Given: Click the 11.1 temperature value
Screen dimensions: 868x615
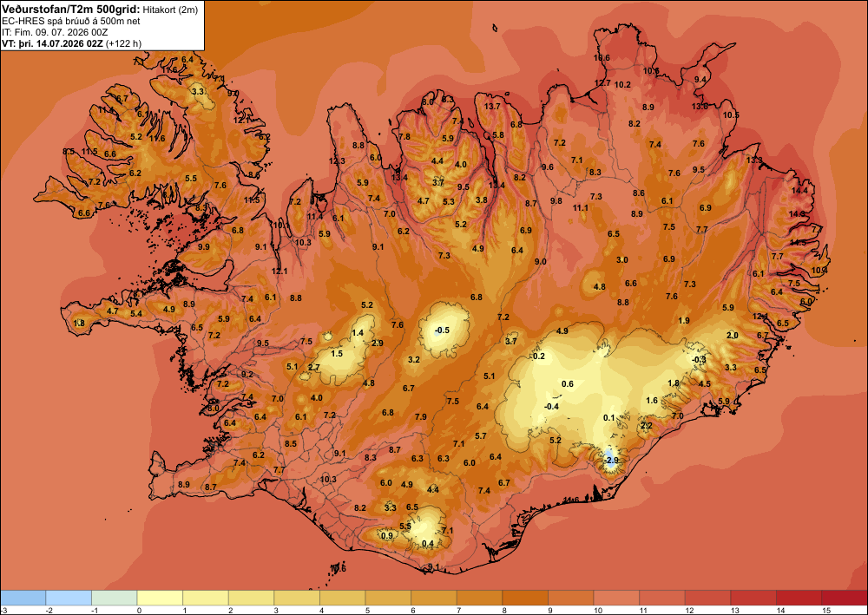Looking at the screenshot, I should 580,208.
